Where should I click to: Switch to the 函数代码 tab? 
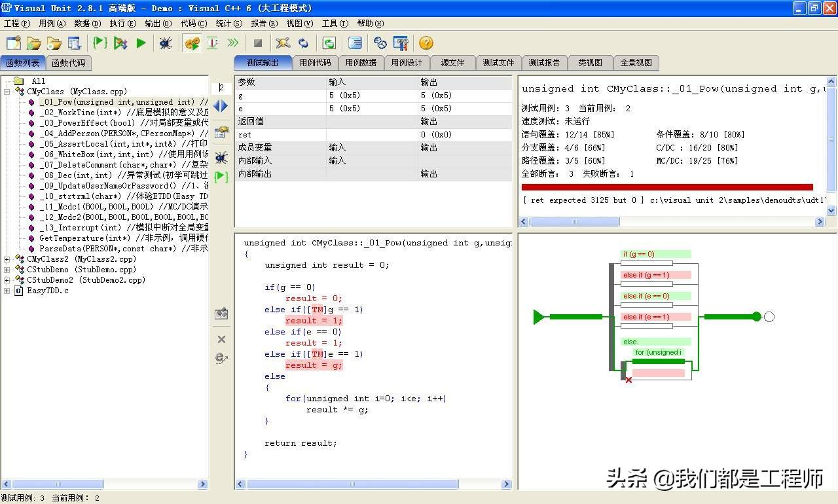pyautogui.click(x=69, y=63)
